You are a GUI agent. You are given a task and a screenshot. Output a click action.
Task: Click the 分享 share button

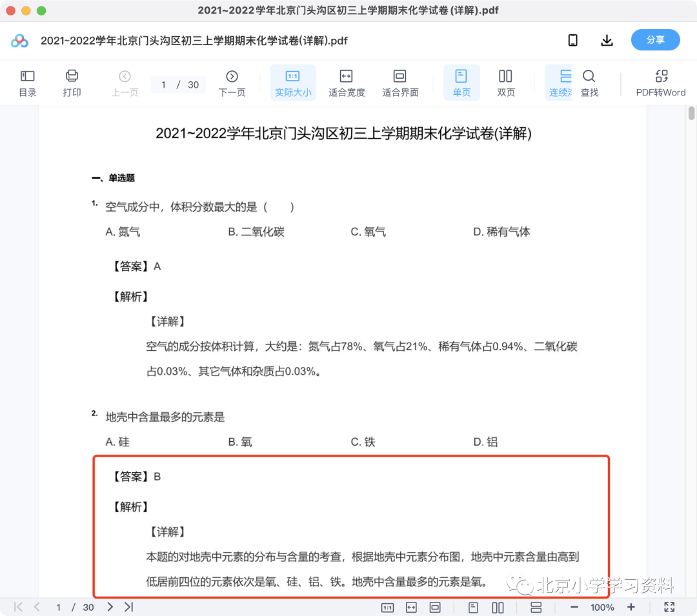pyautogui.click(x=655, y=40)
